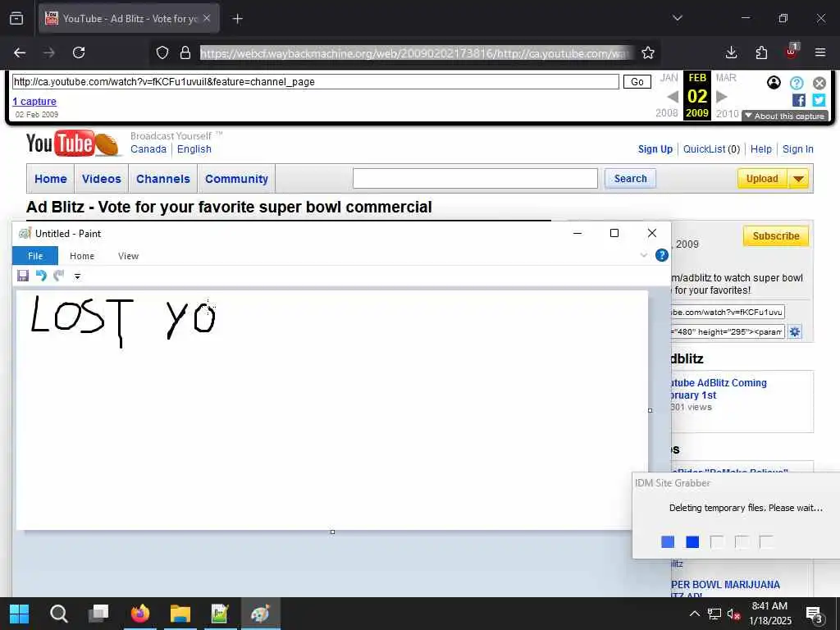Share capture on Twitter icon
The width and height of the screenshot is (840, 630).
point(819,100)
